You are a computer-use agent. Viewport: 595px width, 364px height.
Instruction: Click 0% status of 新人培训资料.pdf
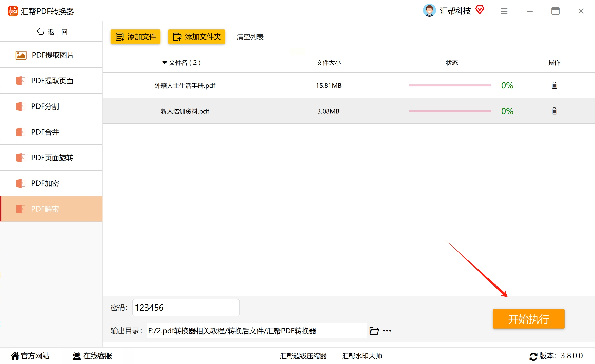click(507, 111)
